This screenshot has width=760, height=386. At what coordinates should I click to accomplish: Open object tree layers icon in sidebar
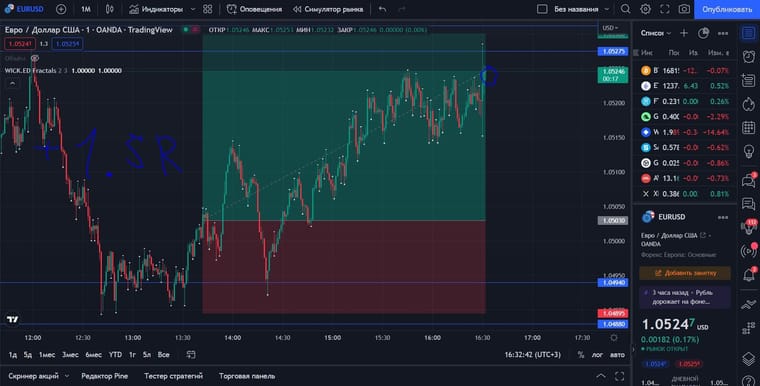tap(749, 358)
